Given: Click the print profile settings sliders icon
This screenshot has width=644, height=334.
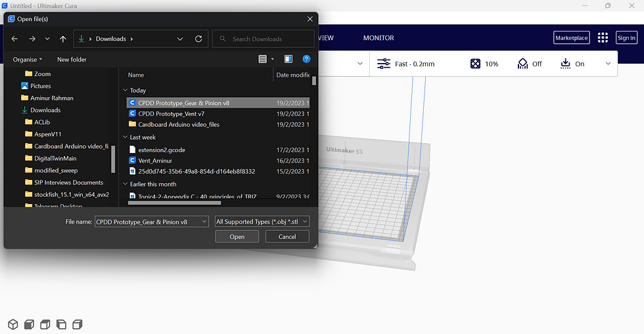Looking at the screenshot, I should click(384, 64).
